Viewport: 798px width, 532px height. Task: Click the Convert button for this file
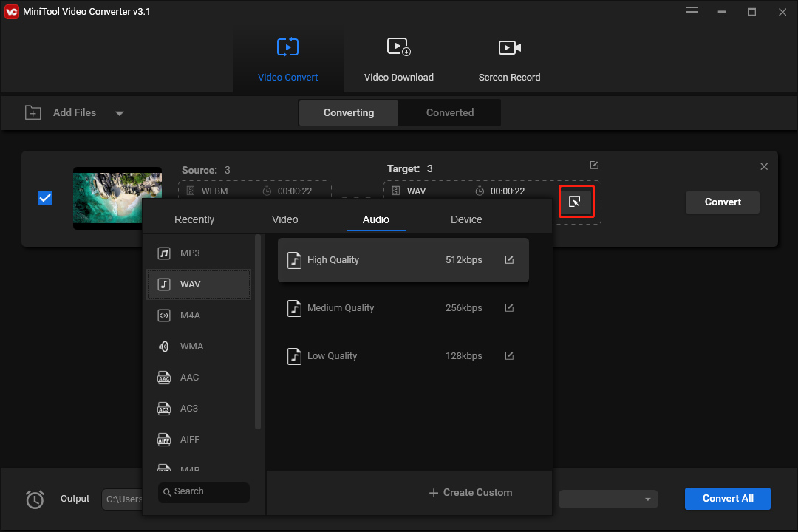coord(722,202)
